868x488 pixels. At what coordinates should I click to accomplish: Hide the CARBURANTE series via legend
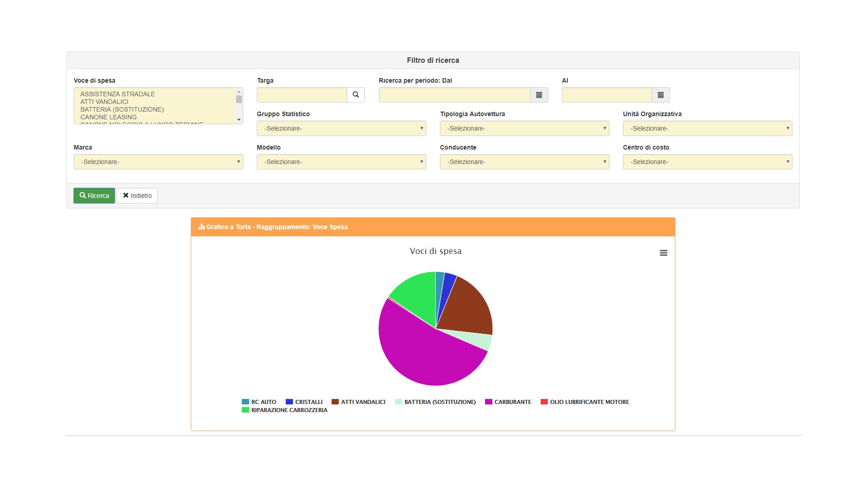[x=512, y=402]
